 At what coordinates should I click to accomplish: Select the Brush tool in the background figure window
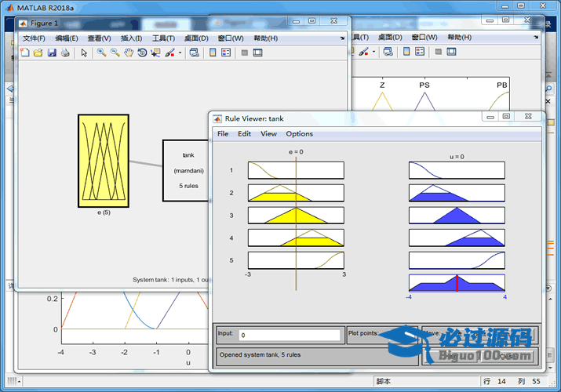coord(363,52)
